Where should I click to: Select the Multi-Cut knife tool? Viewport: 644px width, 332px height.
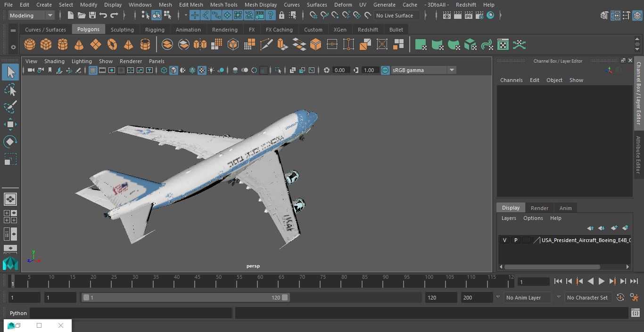[x=266, y=45]
